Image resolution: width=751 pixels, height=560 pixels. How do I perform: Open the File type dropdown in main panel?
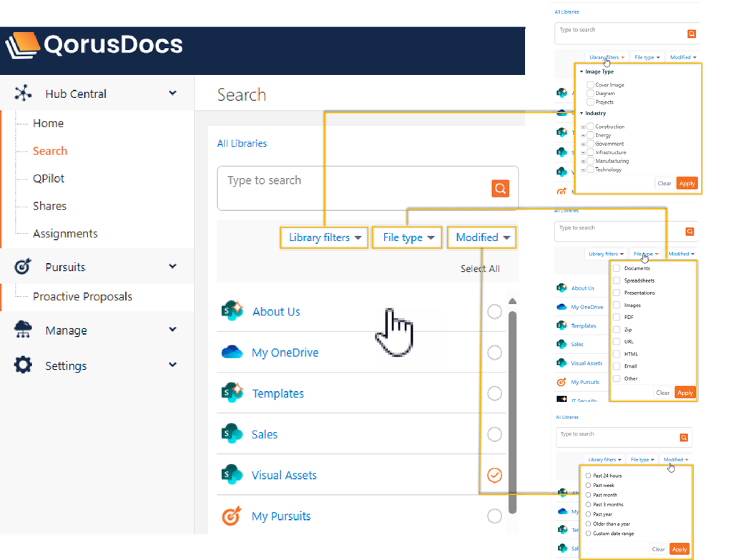click(408, 237)
